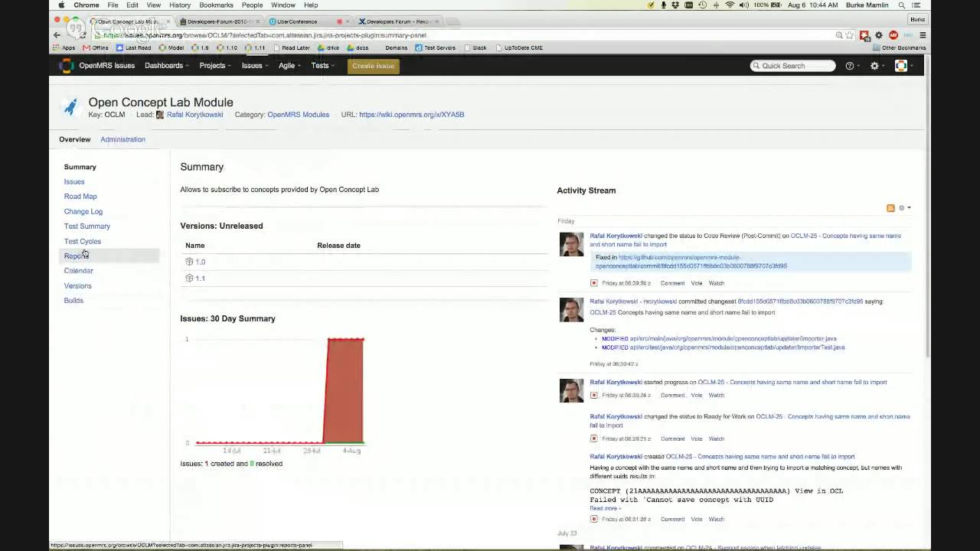Open the version 1.1 link

coord(201,278)
